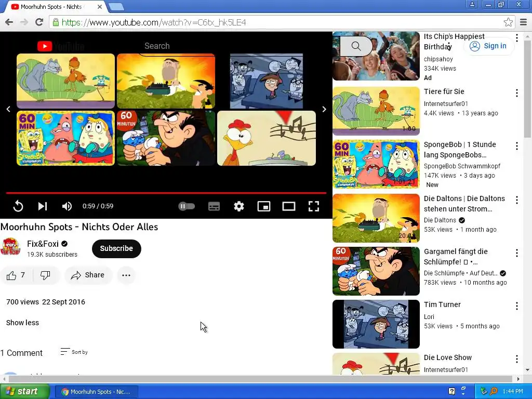Image resolution: width=532 pixels, height=399 pixels.
Task: Open the Chrome hamburger menu
Action: [524, 22]
